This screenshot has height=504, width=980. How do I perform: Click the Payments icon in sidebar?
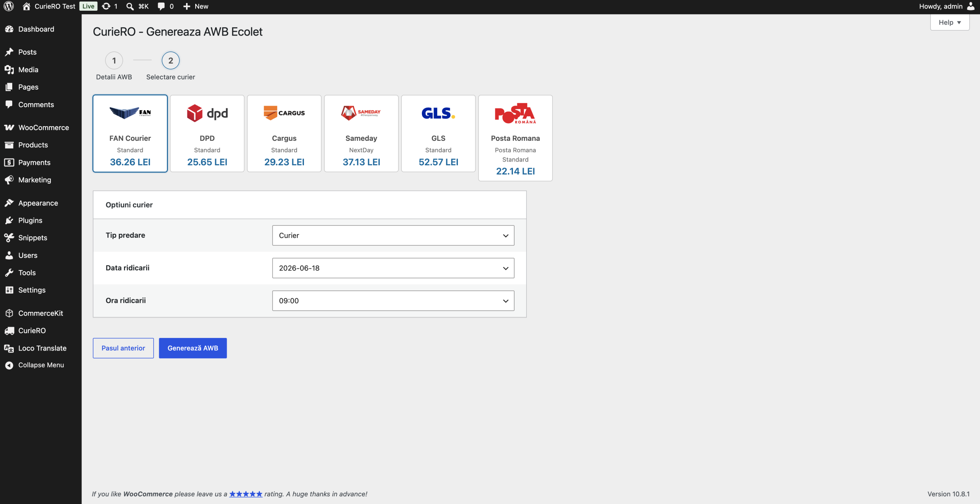click(x=9, y=162)
